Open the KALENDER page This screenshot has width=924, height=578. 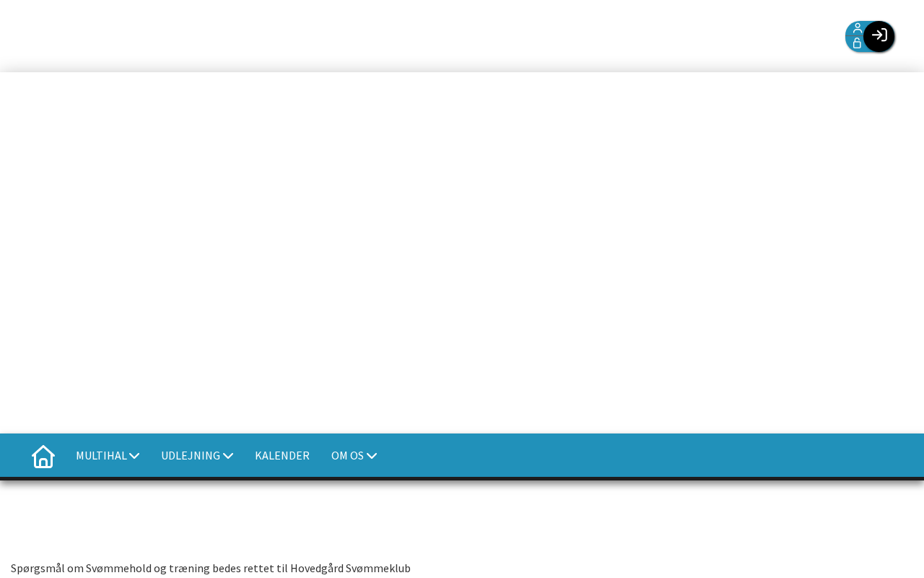pyautogui.click(x=282, y=455)
